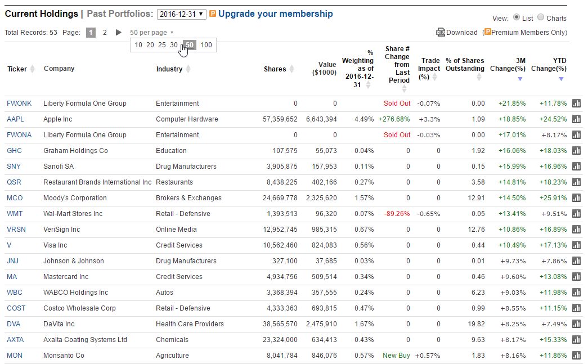Click Restaurant Brands International Inc name
Image resolution: width=588 pixels, height=364 pixels.
[97, 182]
